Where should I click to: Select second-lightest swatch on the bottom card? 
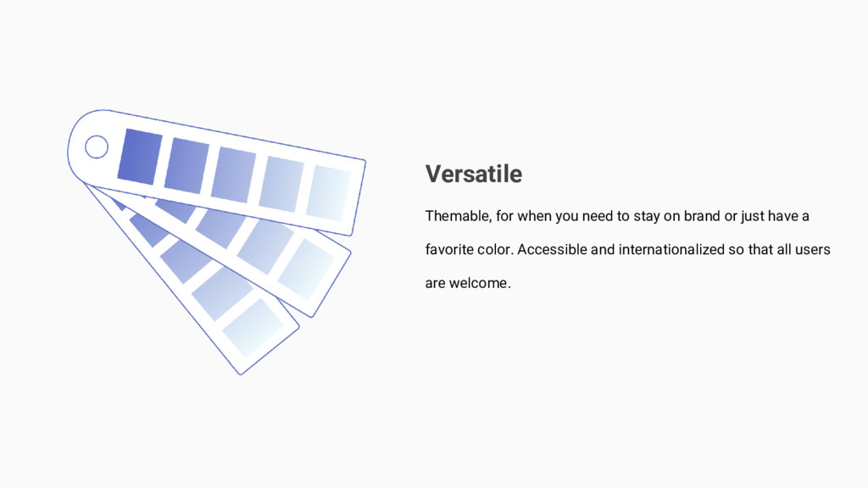221,293
